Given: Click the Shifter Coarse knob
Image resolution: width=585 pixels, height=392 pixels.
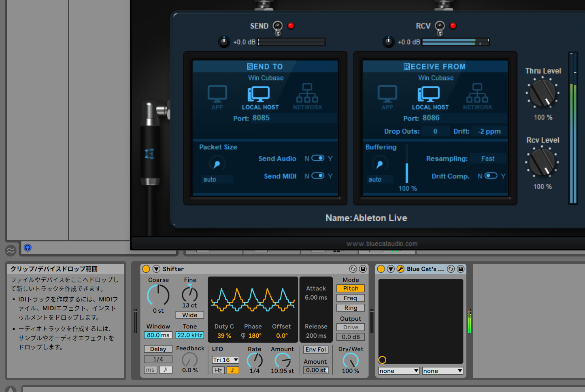Looking at the screenshot, I should (x=158, y=295).
